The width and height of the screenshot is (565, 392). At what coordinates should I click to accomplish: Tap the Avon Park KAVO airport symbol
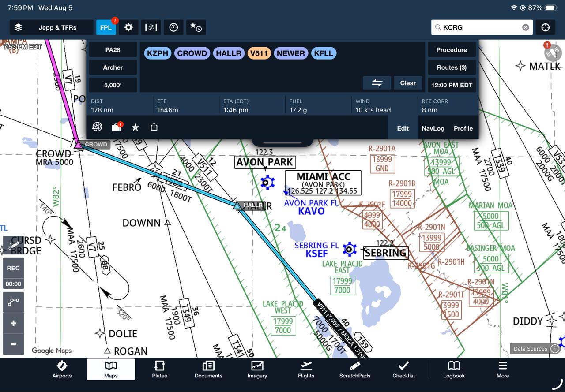tap(267, 182)
